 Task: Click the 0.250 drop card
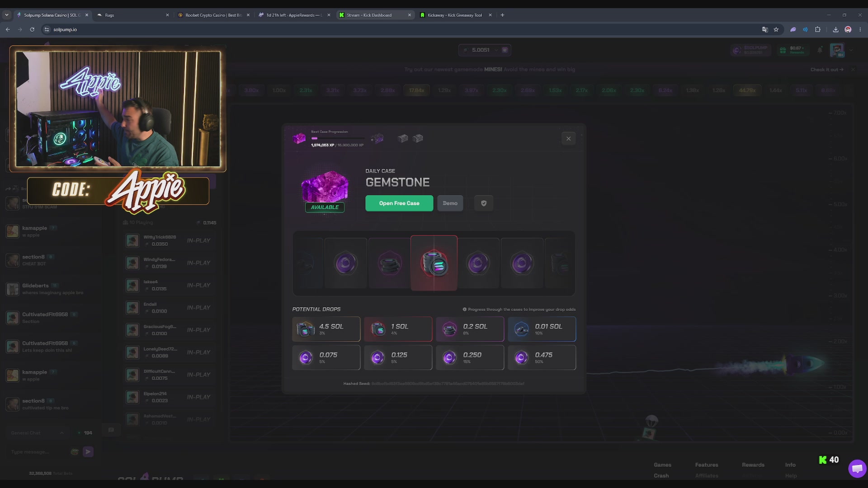pyautogui.click(x=470, y=357)
